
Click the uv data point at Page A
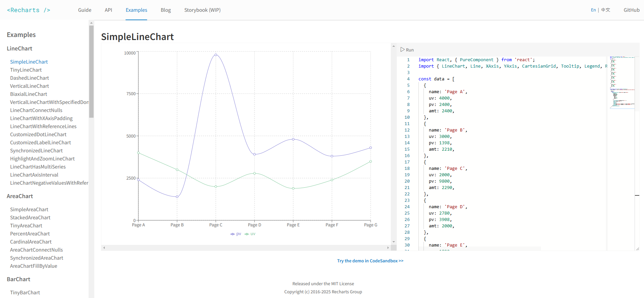pos(138,153)
